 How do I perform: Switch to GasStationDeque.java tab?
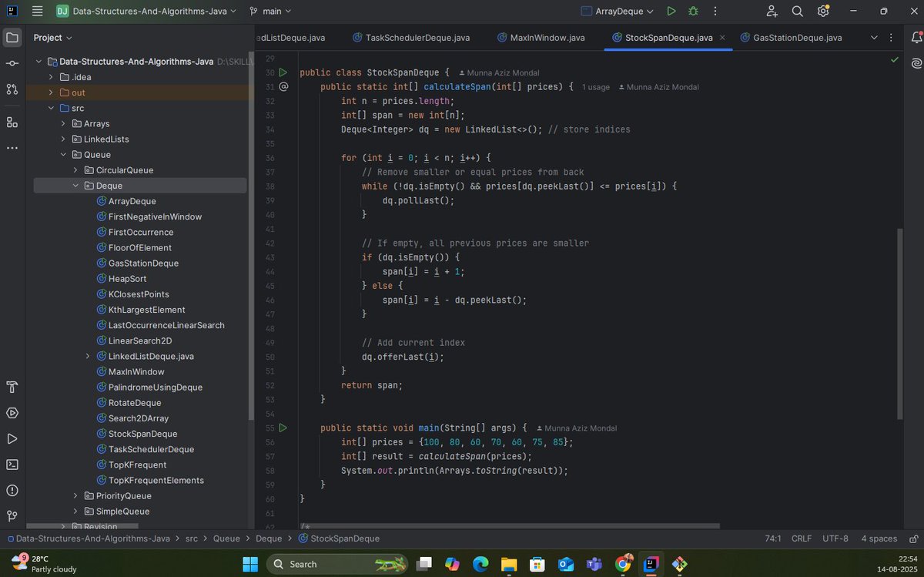pyautogui.click(x=792, y=37)
